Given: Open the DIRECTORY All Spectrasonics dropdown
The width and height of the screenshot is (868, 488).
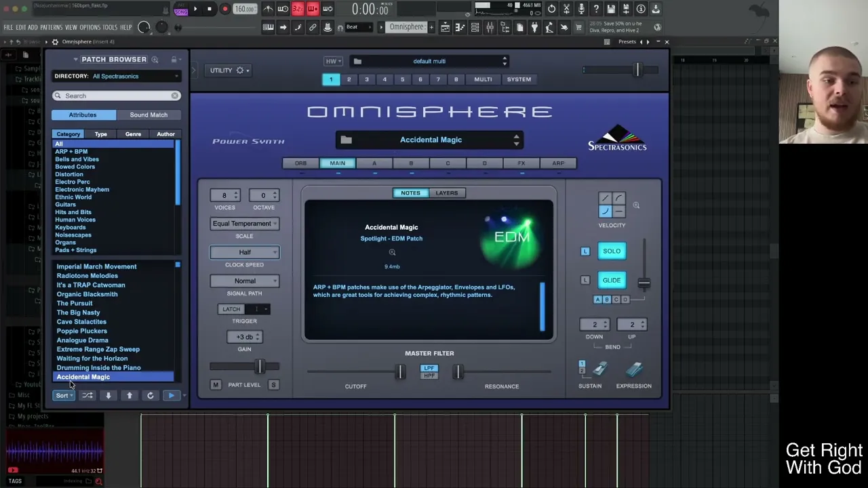Looking at the screenshot, I should [116, 76].
